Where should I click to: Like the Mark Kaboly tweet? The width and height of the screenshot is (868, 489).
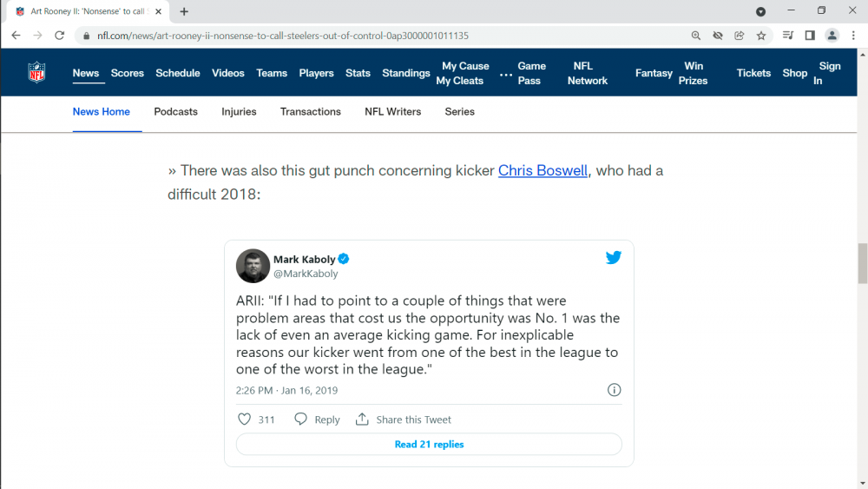pos(245,420)
